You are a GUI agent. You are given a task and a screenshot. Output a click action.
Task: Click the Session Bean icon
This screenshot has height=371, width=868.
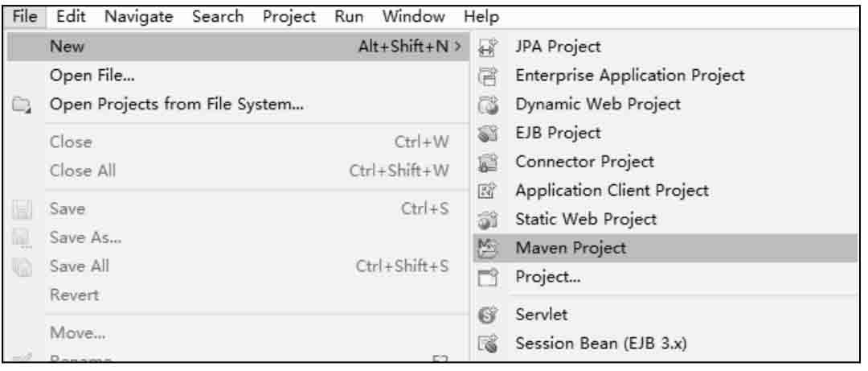[x=489, y=344]
